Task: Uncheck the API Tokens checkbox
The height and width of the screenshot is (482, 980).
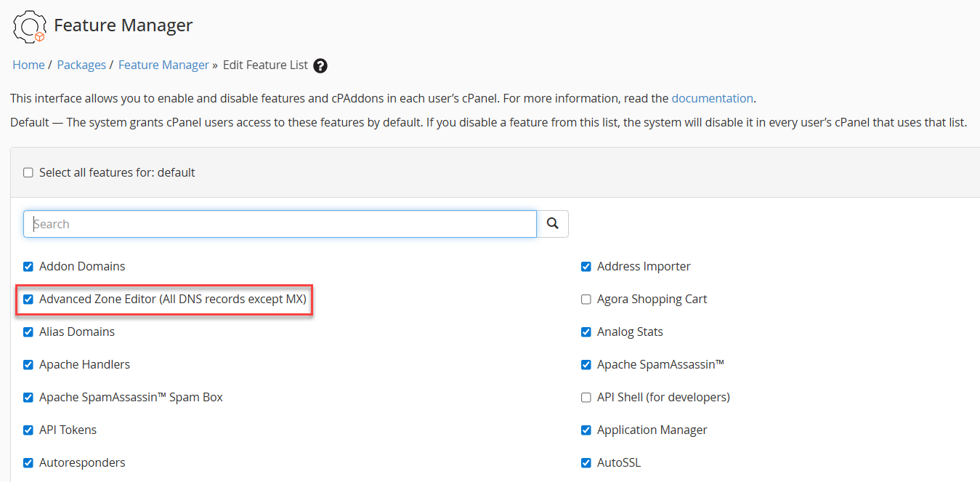Action: tap(28, 430)
